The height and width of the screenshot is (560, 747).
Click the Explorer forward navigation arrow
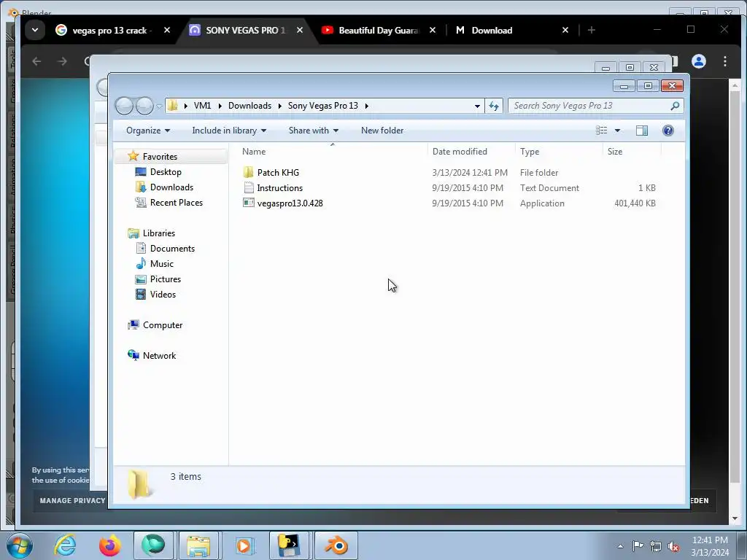(x=144, y=106)
